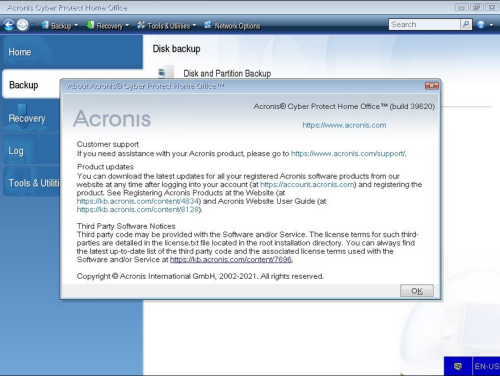Expand the Tools & Utilities dropdown arrow
The image size is (500, 376).
(194, 25)
